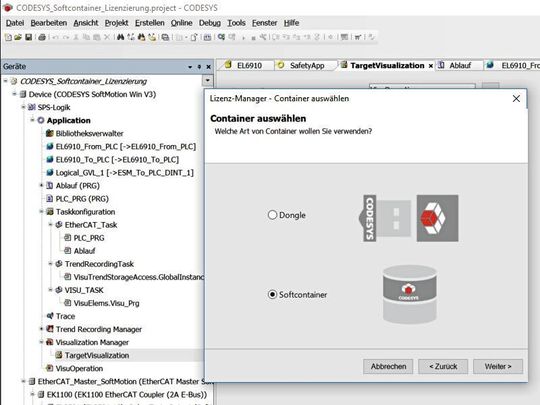Image resolution: width=540 pixels, height=405 pixels.
Task: Expand the Trend Recording Manager node
Action: pos(41,329)
